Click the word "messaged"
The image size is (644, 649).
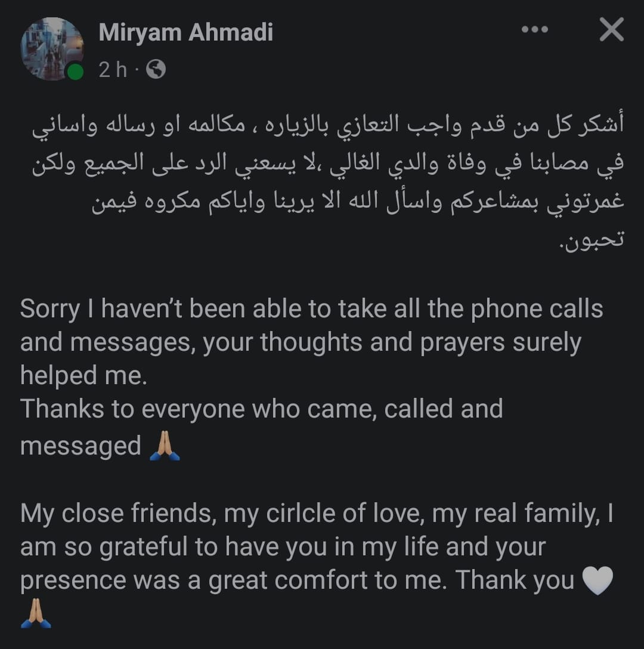(x=80, y=446)
